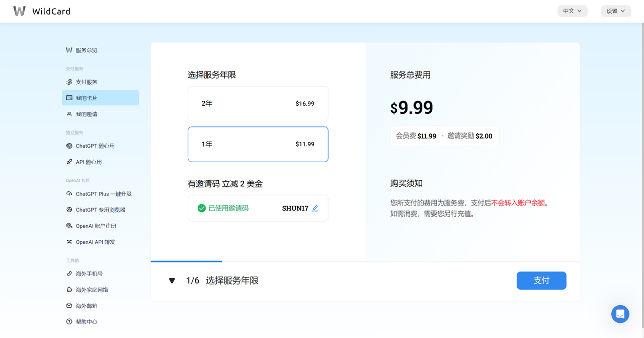Select the 2年 $16.99 plan

[258, 104]
